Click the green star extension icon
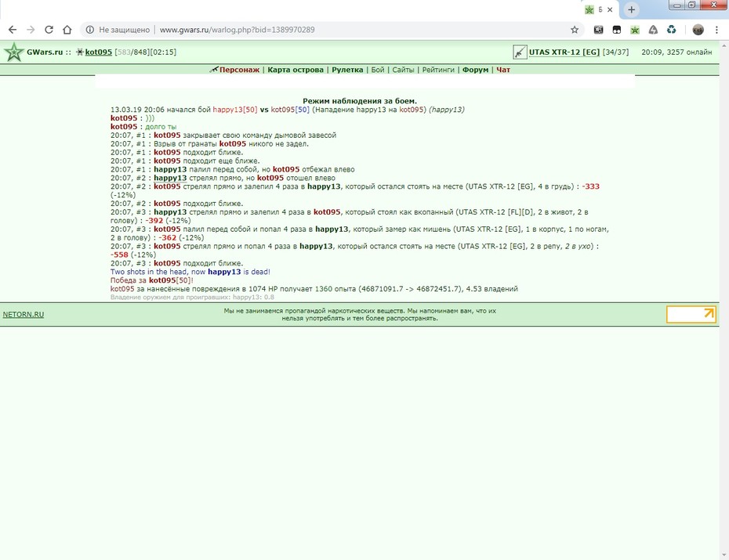This screenshot has height=560, width=729. click(x=635, y=30)
